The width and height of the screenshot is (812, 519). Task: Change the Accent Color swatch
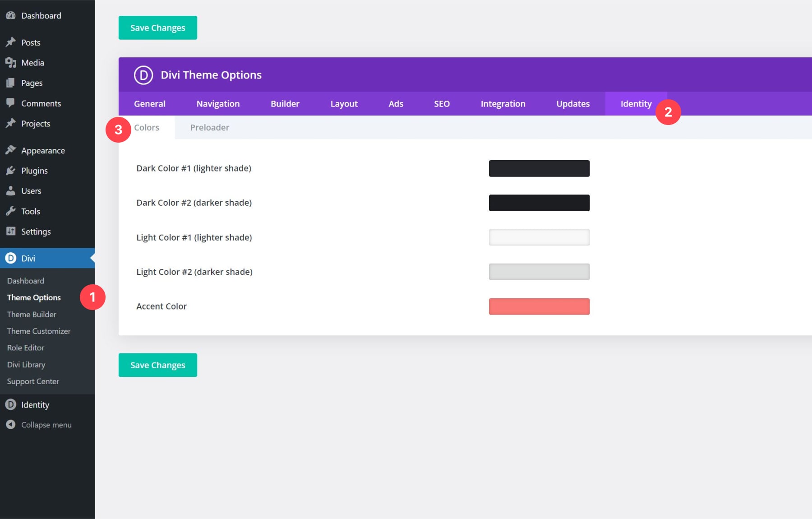click(539, 306)
